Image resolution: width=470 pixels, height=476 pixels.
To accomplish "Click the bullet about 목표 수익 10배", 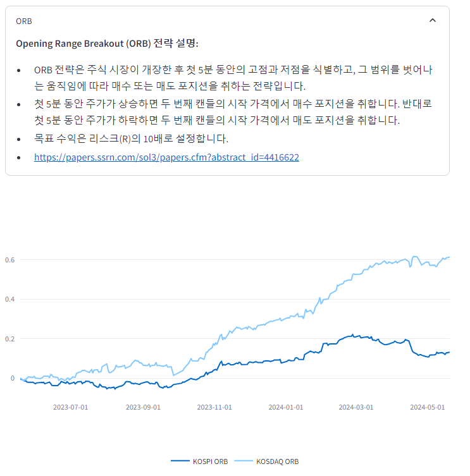I will (131, 138).
